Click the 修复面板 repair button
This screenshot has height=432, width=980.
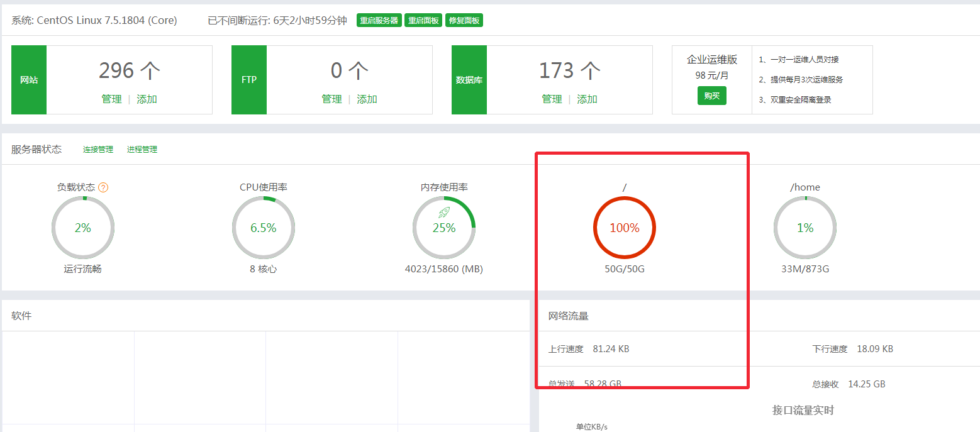[x=464, y=20]
